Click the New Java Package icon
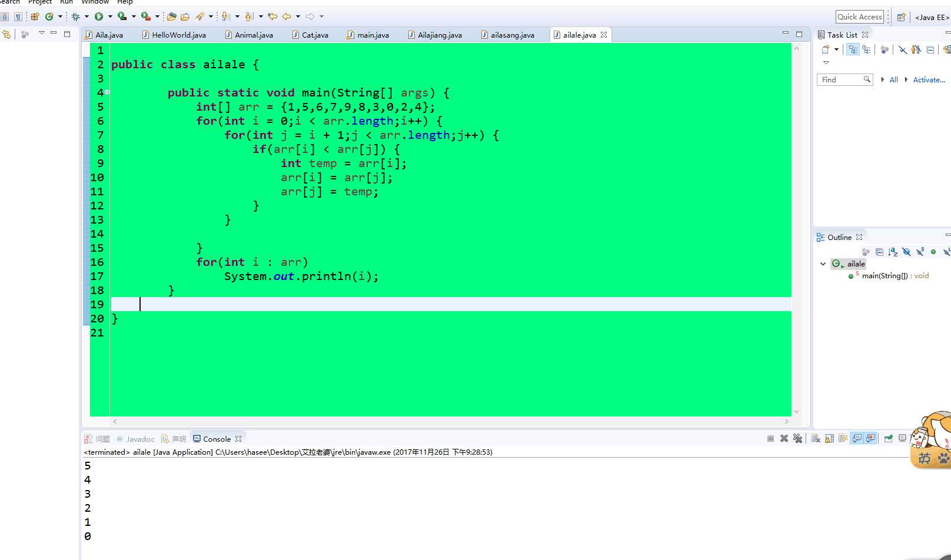 click(35, 16)
